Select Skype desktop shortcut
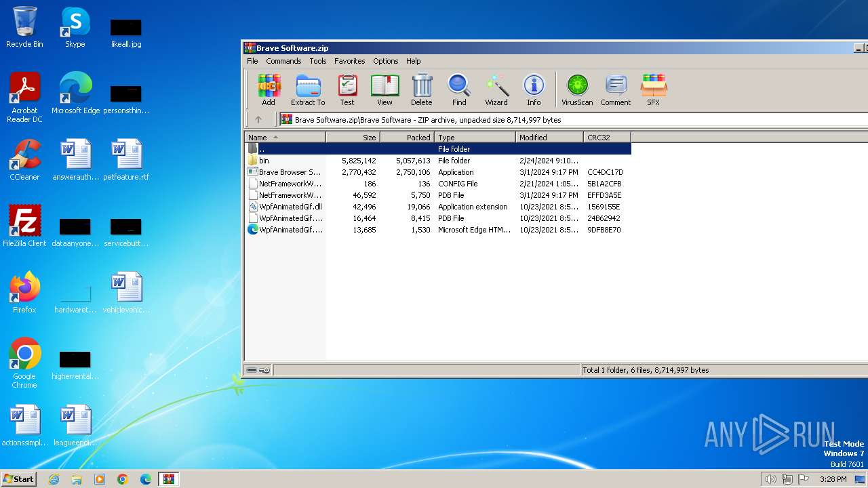 [75, 27]
